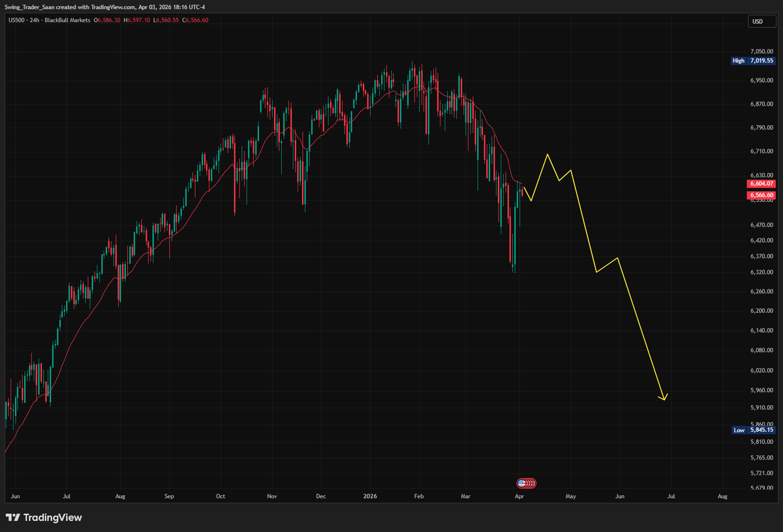
Task: Click the 5,860.00 price axis label
Action: [761, 424]
